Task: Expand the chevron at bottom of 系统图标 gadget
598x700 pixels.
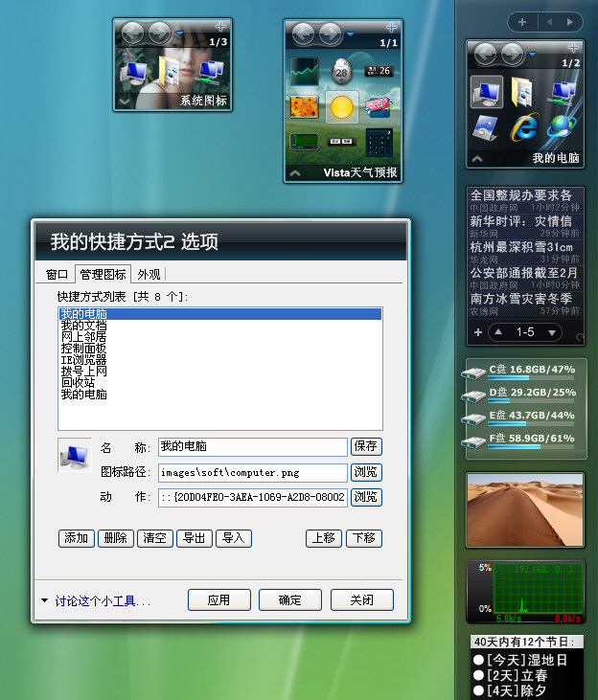Action: [x=124, y=100]
